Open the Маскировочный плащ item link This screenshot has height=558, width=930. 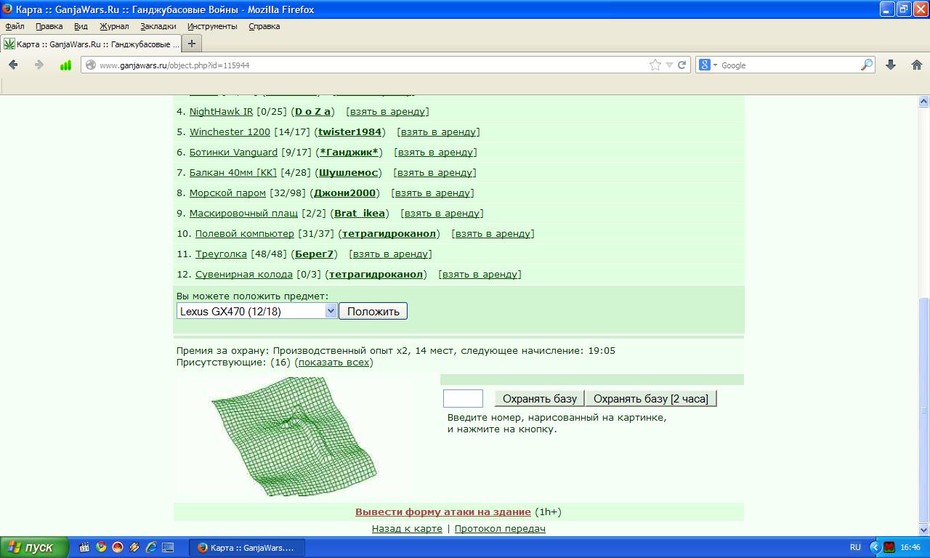[243, 213]
